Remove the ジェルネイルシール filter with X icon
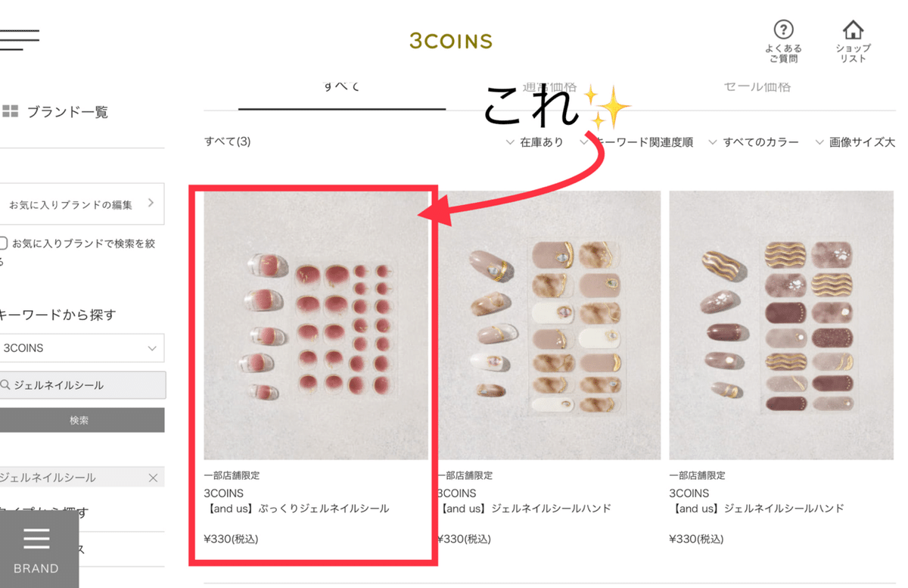Image resolution: width=908 pixels, height=588 pixels. click(153, 478)
